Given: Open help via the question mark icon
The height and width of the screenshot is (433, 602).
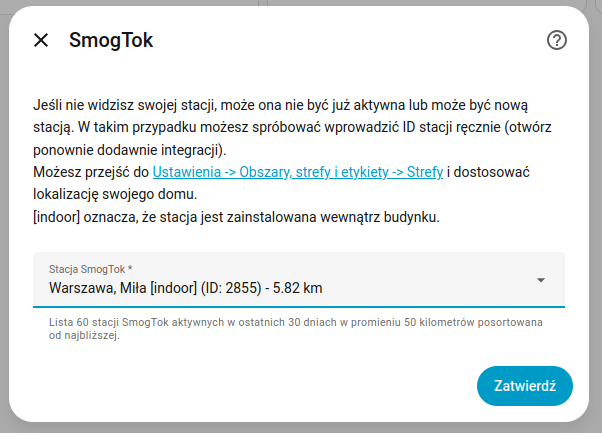Looking at the screenshot, I should pos(557,40).
